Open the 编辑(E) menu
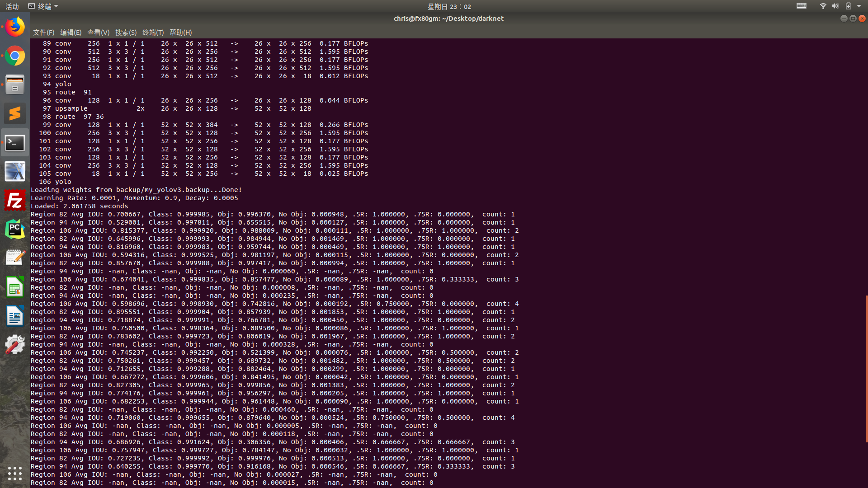This screenshot has width=868, height=488. 71,32
